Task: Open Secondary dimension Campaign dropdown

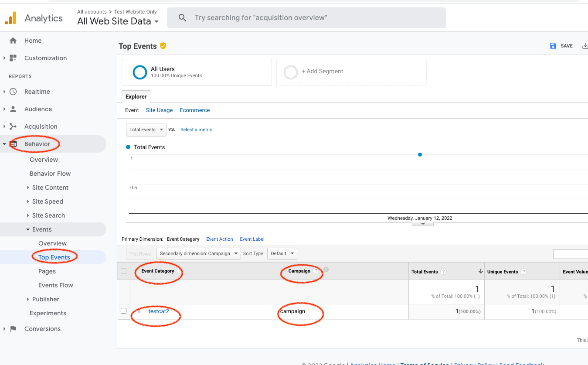Action: (198, 253)
